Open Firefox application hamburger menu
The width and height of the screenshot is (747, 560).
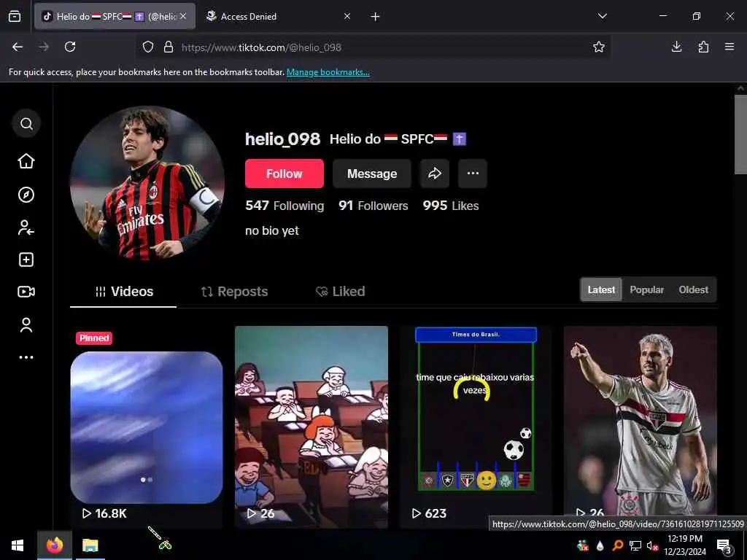tap(729, 47)
